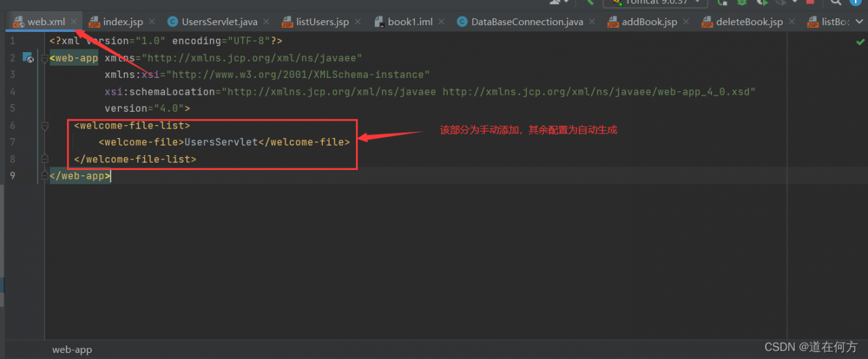This screenshot has height=359, width=868.
Task: Close the web.xml tab
Action: coord(74,22)
